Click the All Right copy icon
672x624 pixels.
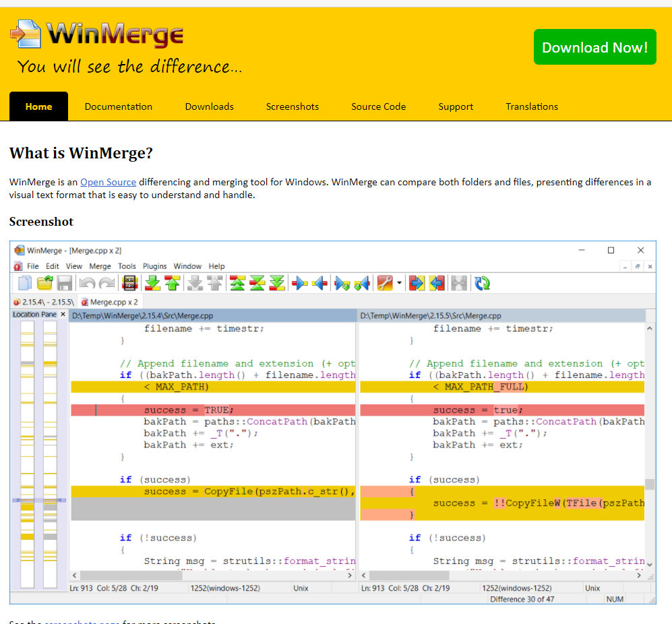tap(417, 283)
